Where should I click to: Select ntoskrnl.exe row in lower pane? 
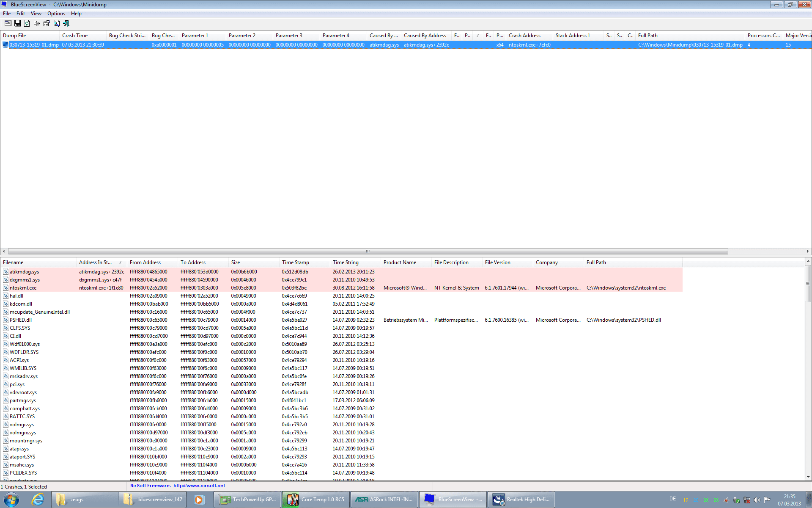tap(23, 288)
